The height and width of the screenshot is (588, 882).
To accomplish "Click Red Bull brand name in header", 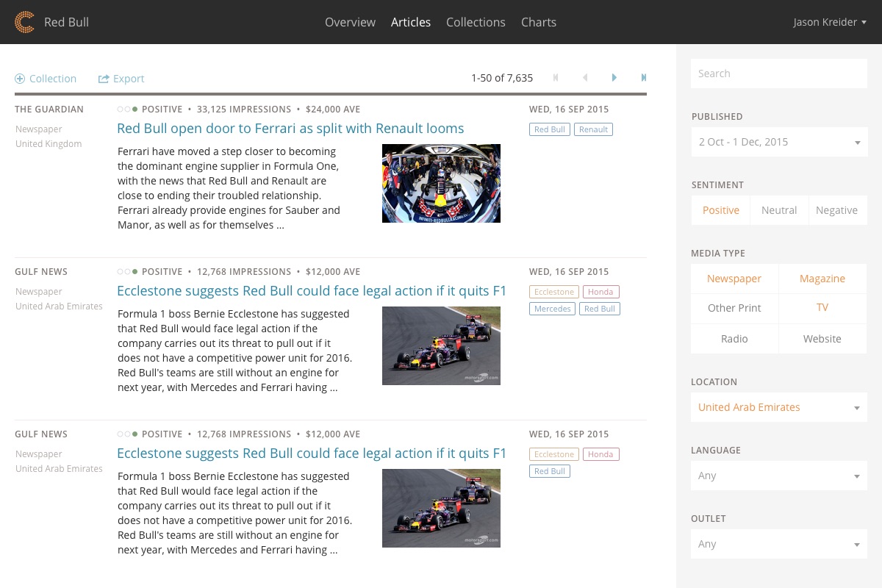I will (66, 22).
